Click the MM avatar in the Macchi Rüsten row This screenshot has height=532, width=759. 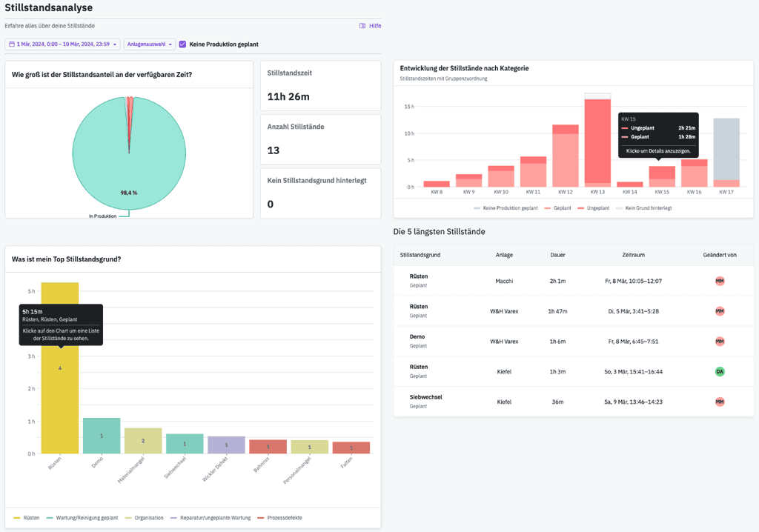pyautogui.click(x=718, y=282)
